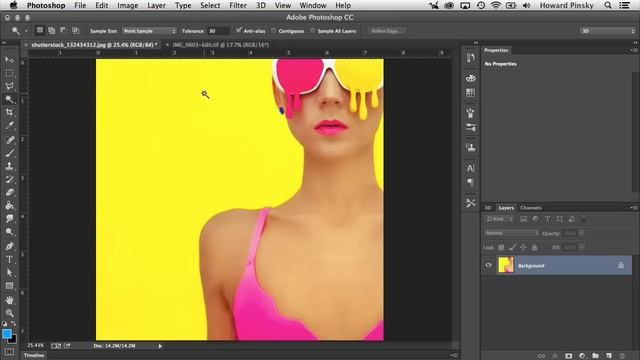Select the Eyedropper tool
Screen dimensions: 640x360
coord(9,125)
